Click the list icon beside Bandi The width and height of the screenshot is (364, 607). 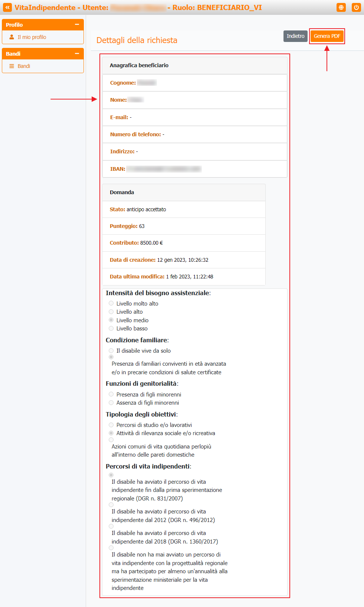click(12, 66)
